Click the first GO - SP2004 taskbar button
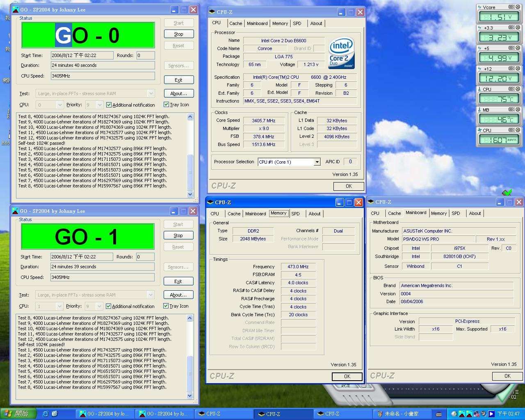 pos(105,414)
